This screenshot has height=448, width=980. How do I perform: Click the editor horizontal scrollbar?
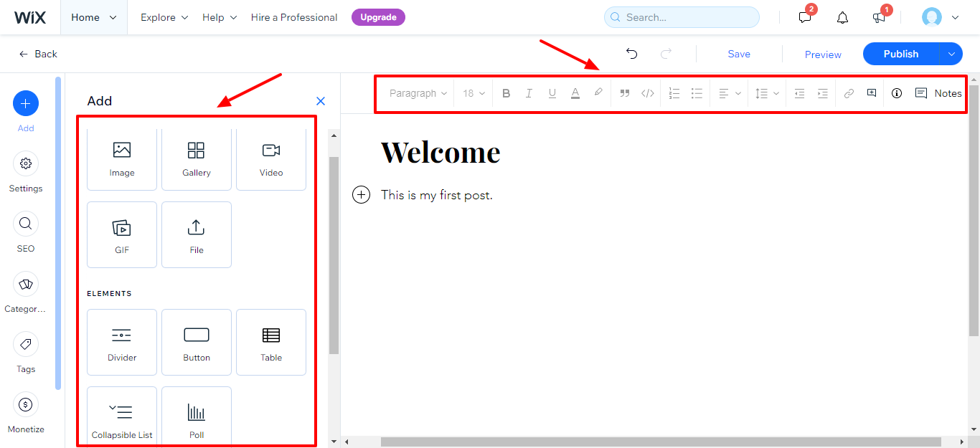click(661, 442)
